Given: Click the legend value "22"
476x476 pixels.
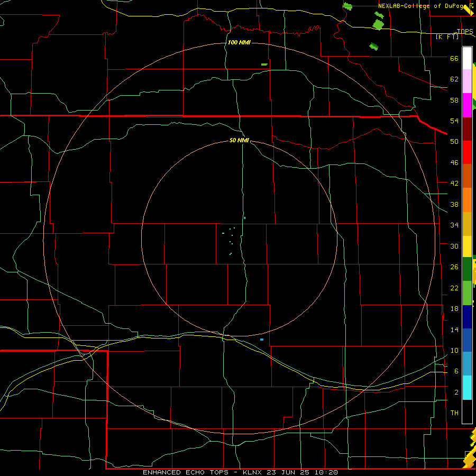Looking at the screenshot, I should pyautogui.click(x=454, y=288).
